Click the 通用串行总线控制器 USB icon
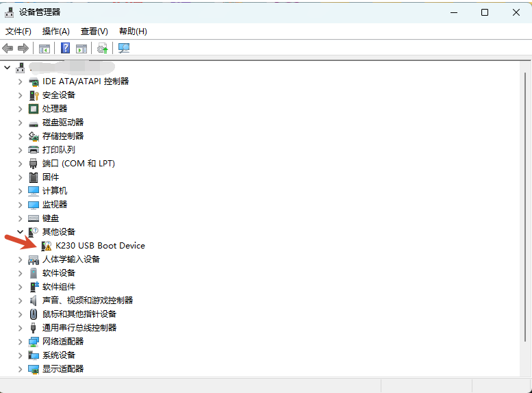The width and height of the screenshot is (532, 393). tap(34, 328)
